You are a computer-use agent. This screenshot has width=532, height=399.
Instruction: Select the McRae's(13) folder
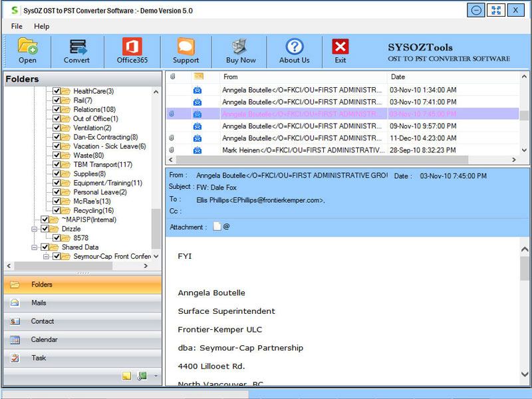click(92, 201)
